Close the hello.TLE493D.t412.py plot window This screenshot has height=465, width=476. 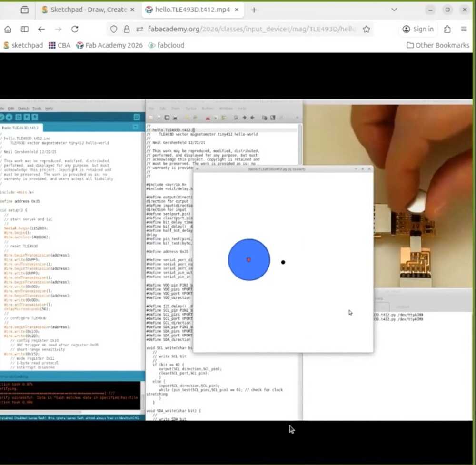[x=369, y=169]
